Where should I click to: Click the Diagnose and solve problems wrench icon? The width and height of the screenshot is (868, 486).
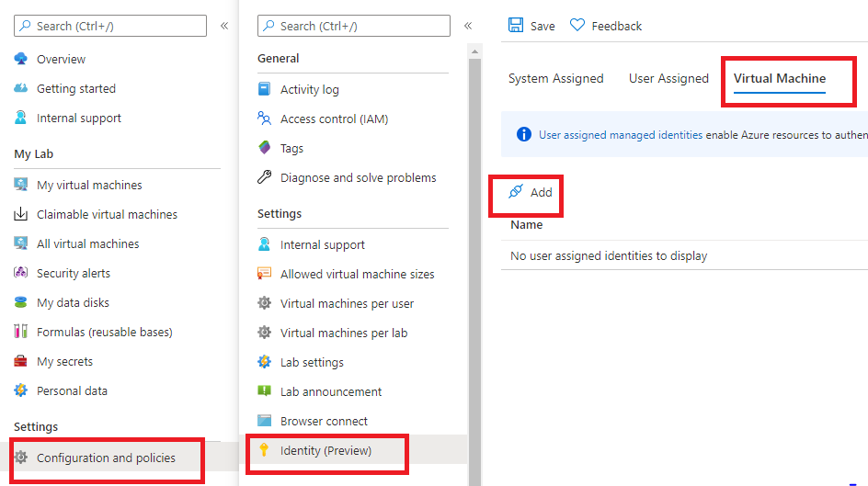click(x=265, y=177)
